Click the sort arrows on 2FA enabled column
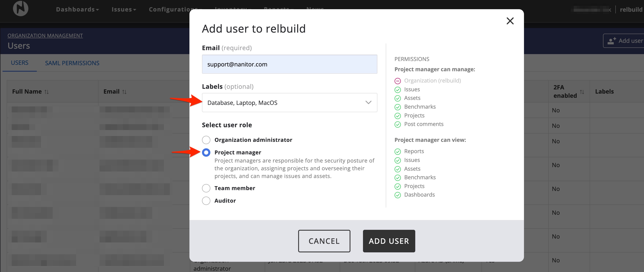644x272 pixels. pyautogui.click(x=582, y=92)
